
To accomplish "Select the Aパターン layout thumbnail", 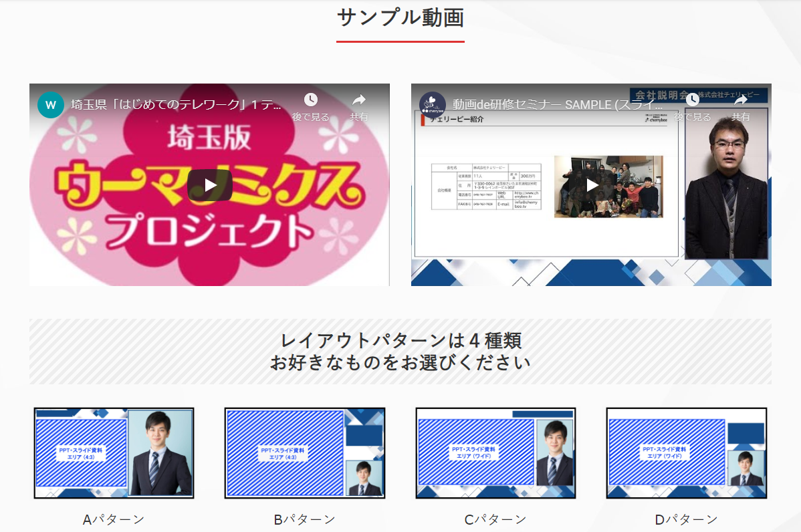I will [x=114, y=453].
